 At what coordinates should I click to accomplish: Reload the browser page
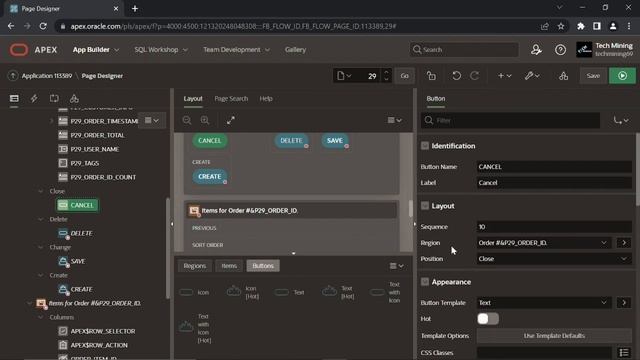tap(43, 26)
